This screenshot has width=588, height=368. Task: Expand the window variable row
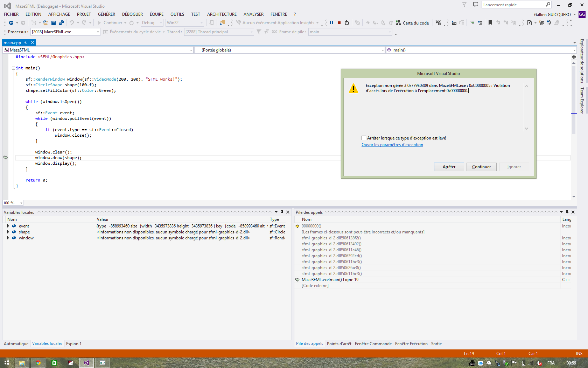[x=8, y=238]
